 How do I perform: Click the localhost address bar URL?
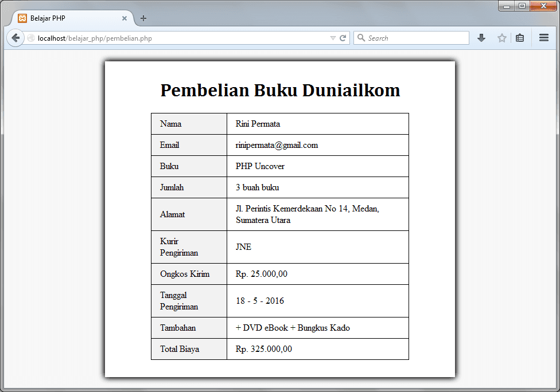95,38
